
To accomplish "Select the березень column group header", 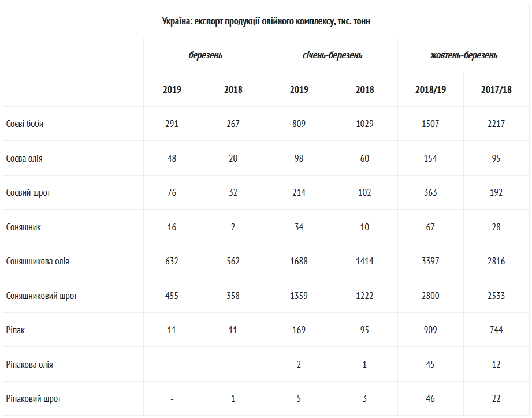I will (205, 55).
